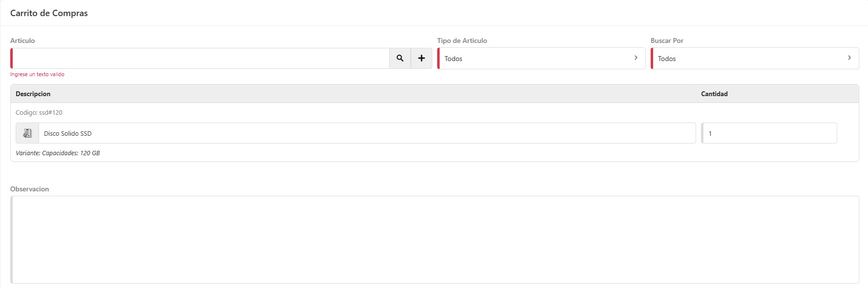The height and width of the screenshot is (288, 868).
Task: Click the Cantidad column header
Action: pyautogui.click(x=714, y=94)
